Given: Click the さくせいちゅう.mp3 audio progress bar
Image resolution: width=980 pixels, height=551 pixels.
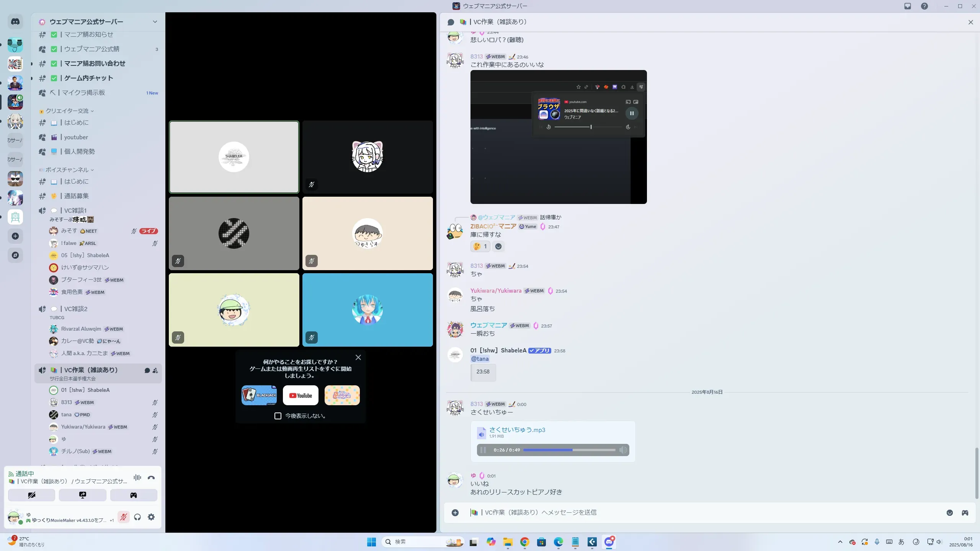Looking at the screenshot, I should (x=569, y=450).
